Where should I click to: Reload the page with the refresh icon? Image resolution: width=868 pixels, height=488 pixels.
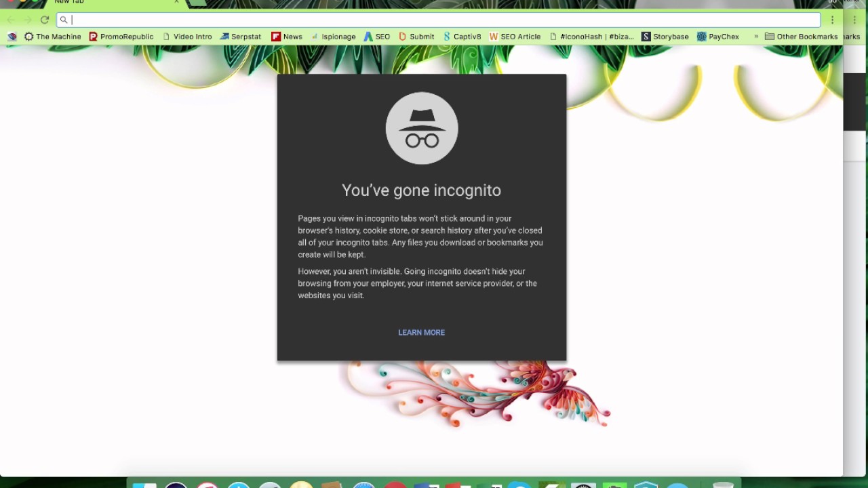coord(45,20)
